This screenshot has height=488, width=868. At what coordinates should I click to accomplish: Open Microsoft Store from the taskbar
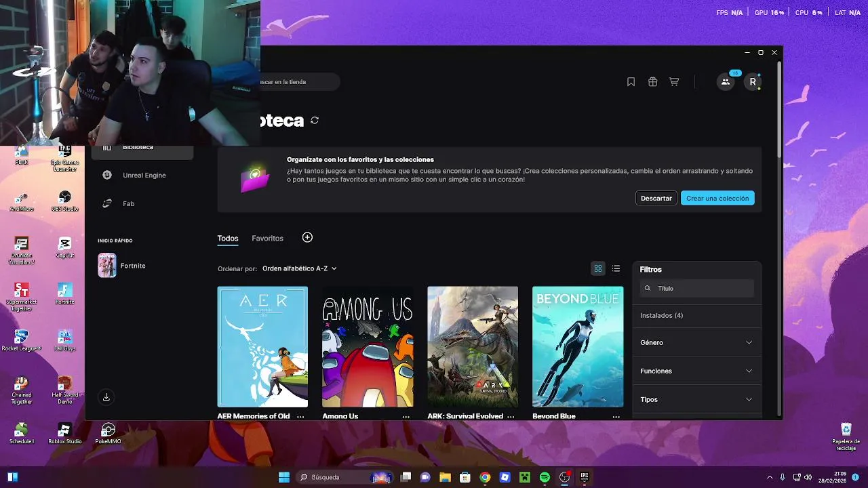[x=465, y=477]
